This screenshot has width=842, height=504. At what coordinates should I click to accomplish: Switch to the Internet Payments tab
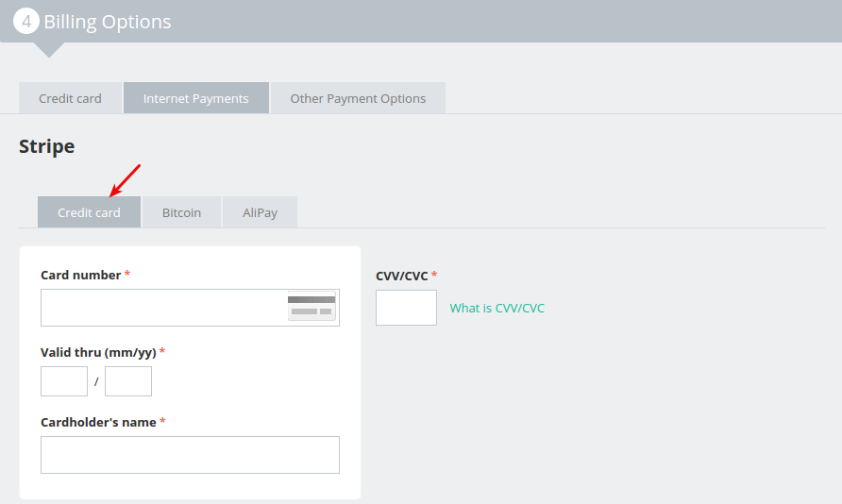point(196,98)
